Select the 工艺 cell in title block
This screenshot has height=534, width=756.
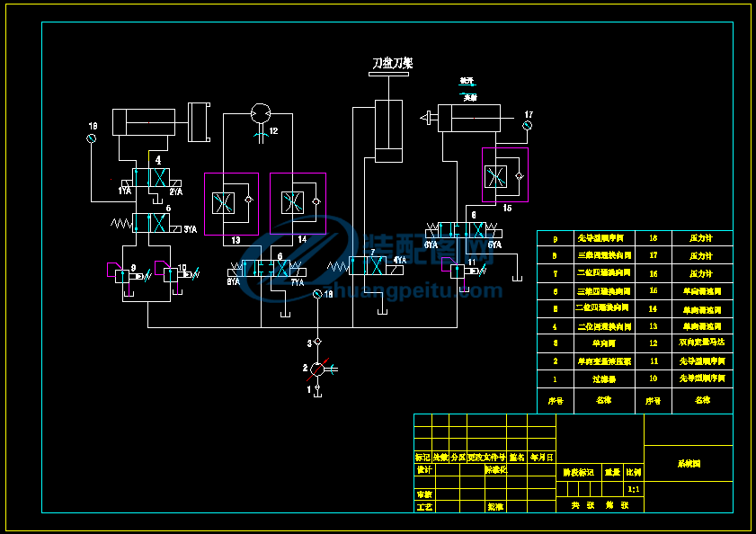point(424,507)
